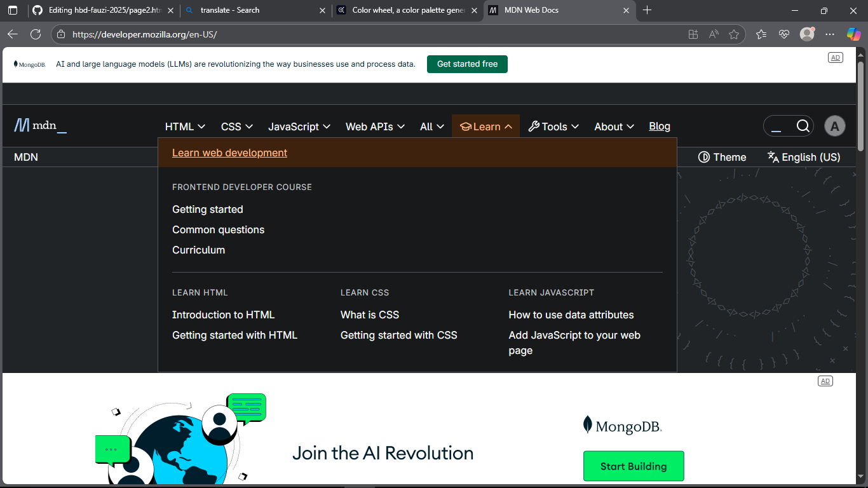868x488 pixels.
Task: Click the page vertical scrollbar thumb
Action: (x=861, y=106)
